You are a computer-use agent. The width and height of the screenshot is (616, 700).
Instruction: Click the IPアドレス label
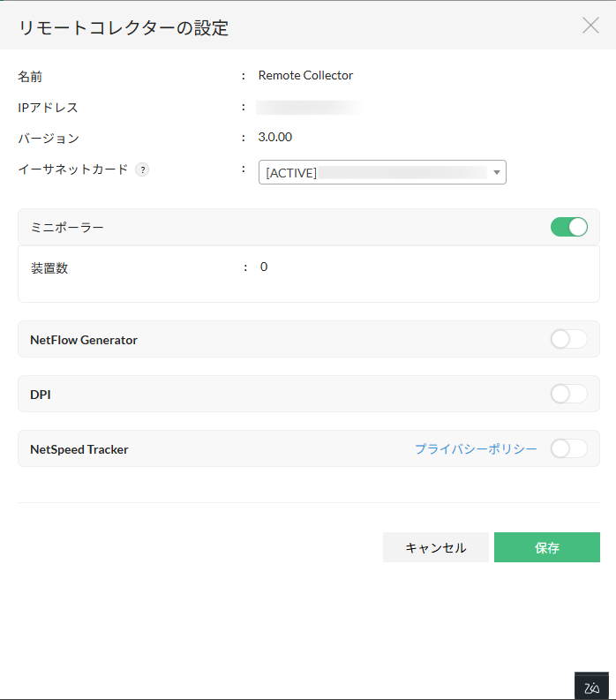click(48, 108)
